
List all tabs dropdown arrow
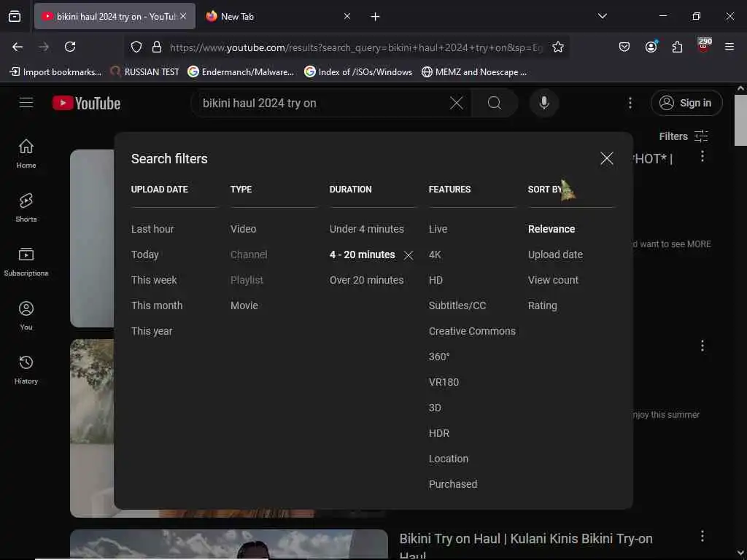click(602, 16)
